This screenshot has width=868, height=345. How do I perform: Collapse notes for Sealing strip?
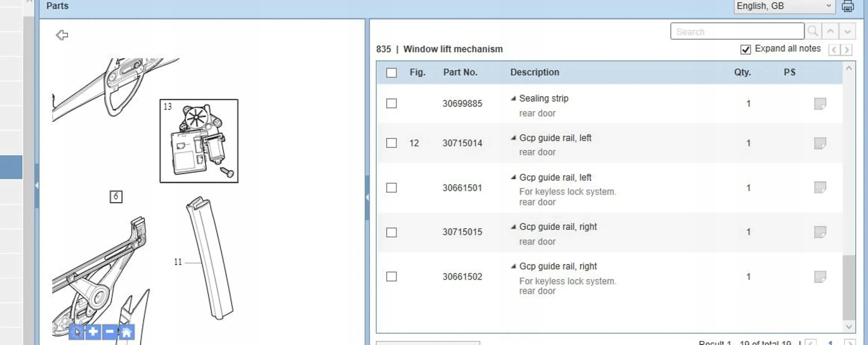[513, 99]
